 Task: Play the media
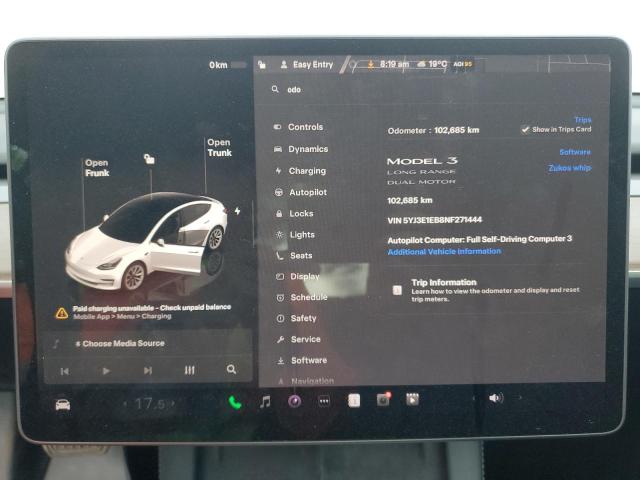pyautogui.click(x=106, y=371)
